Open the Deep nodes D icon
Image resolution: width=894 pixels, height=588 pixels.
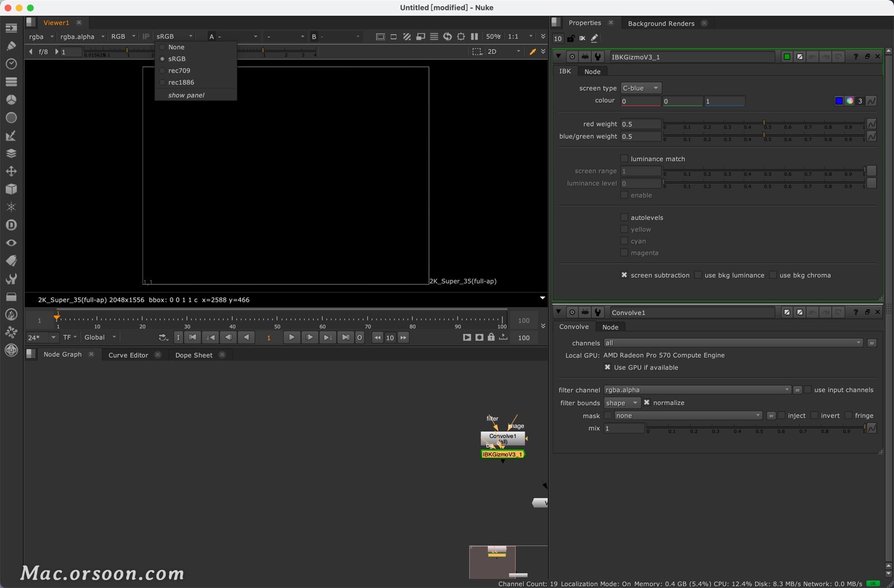pyautogui.click(x=11, y=225)
